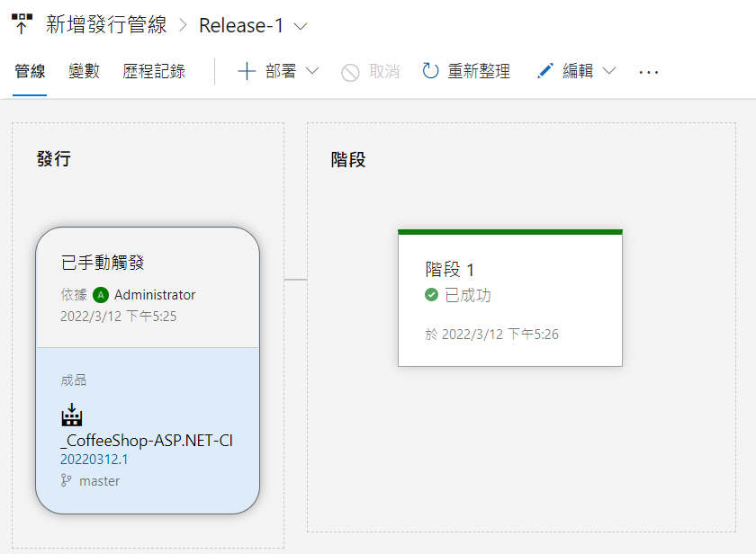Select the 管線 tab
This screenshot has width=756, height=554.
[x=30, y=72]
